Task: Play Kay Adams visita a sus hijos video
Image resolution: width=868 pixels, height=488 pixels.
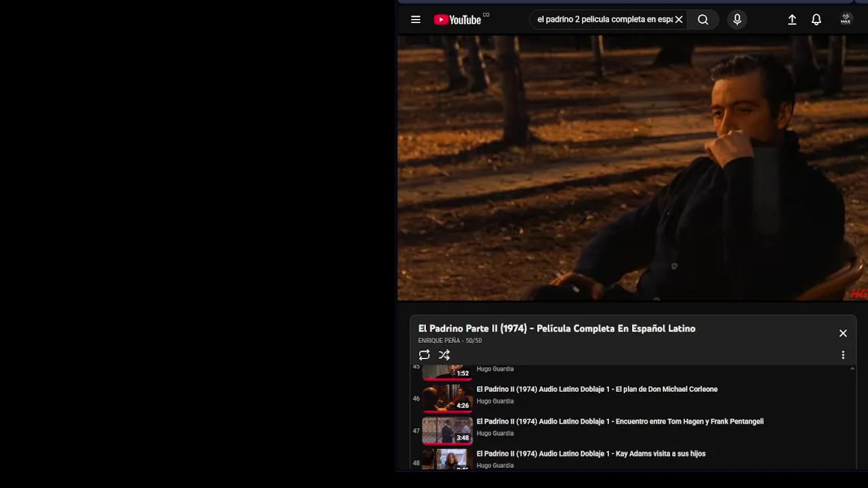Action: [x=591, y=454]
